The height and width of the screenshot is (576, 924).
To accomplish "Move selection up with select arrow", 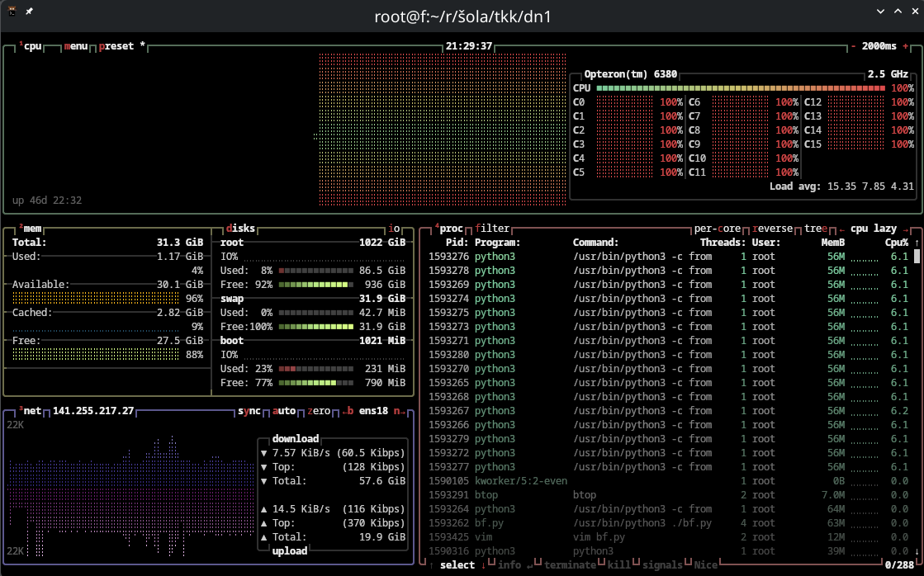I will (x=432, y=565).
